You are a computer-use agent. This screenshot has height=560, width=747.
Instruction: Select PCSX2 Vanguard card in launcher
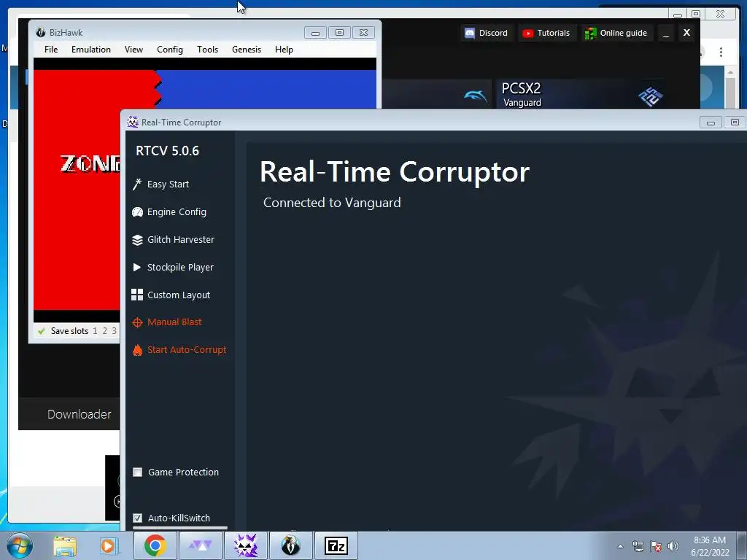pos(581,94)
